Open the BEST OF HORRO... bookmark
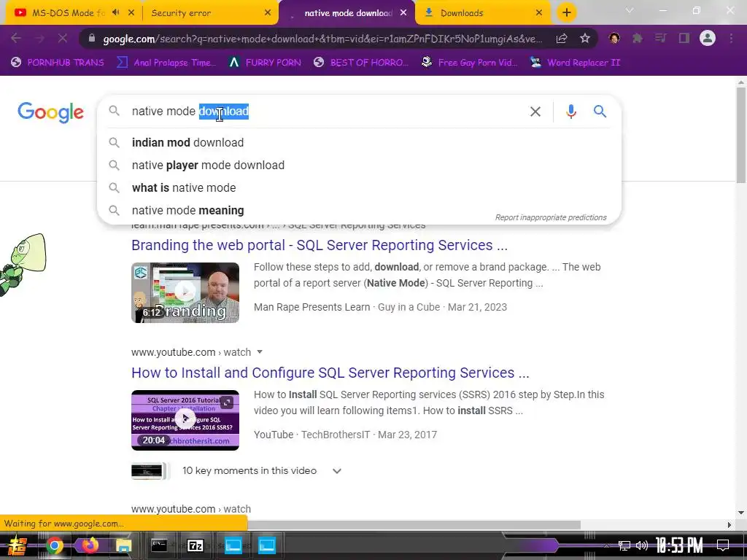 point(361,63)
